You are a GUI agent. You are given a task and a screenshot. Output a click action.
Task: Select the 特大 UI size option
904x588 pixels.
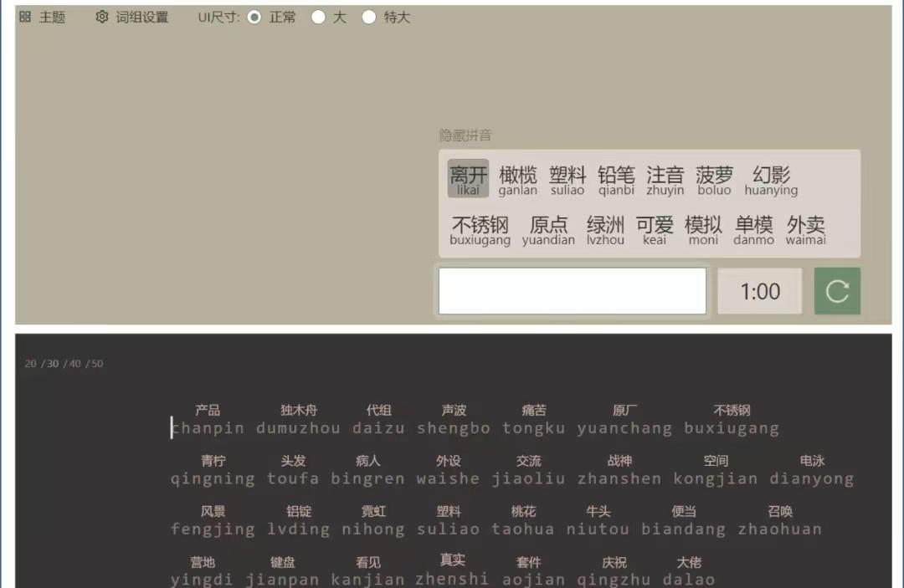[x=368, y=17]
